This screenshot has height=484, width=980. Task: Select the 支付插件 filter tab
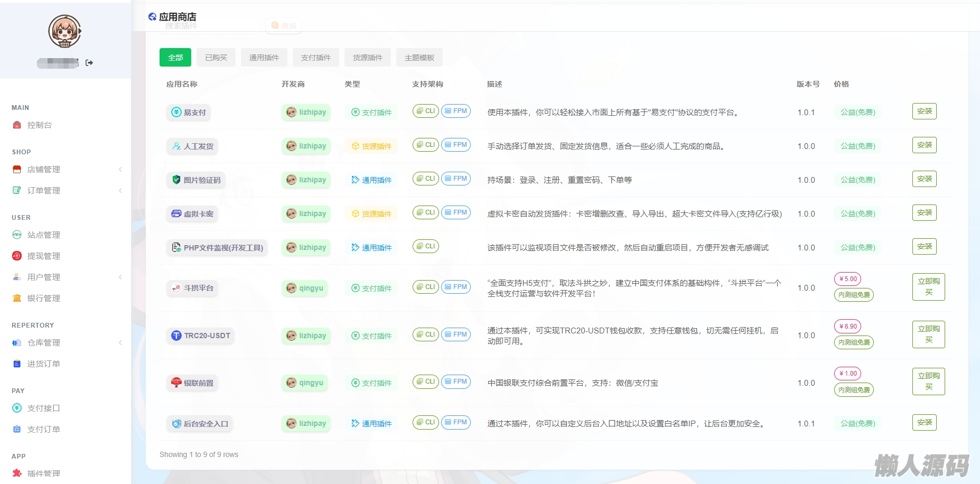click(316, 58)
